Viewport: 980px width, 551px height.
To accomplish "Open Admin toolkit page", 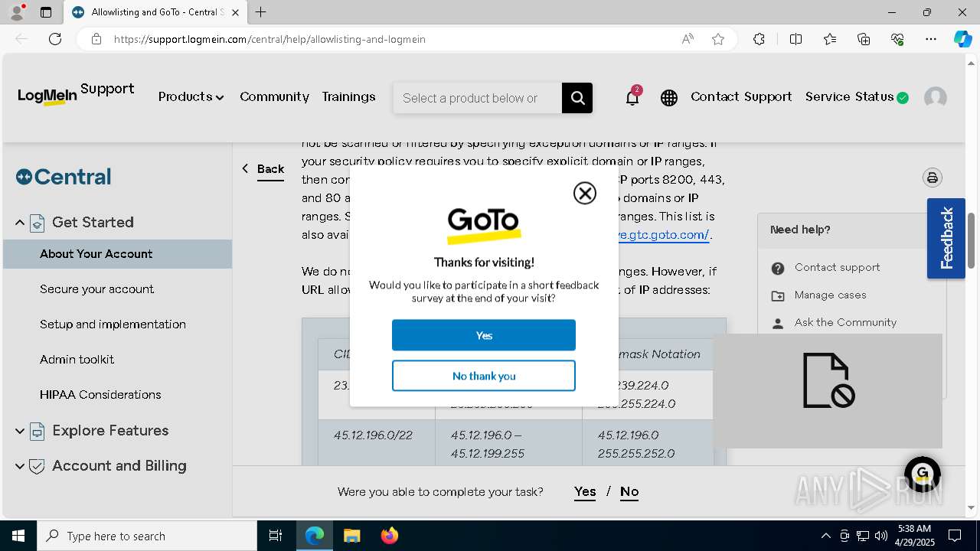I will point(77,360).
